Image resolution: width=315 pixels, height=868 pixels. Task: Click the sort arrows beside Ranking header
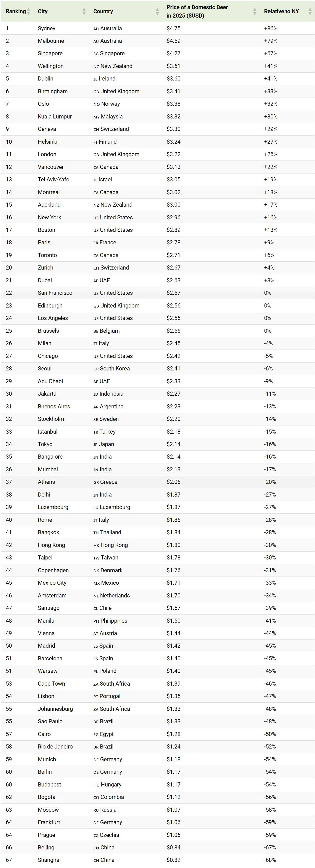29,11
